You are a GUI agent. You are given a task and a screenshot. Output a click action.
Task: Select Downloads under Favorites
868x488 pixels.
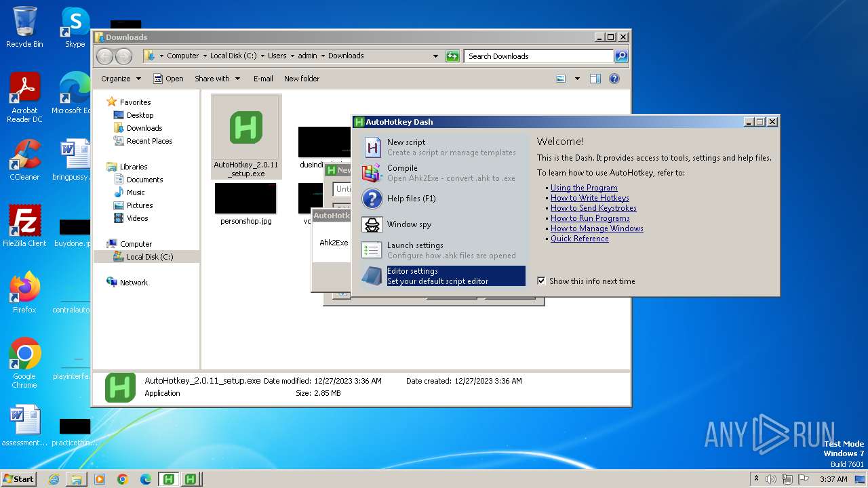(144, 128)
